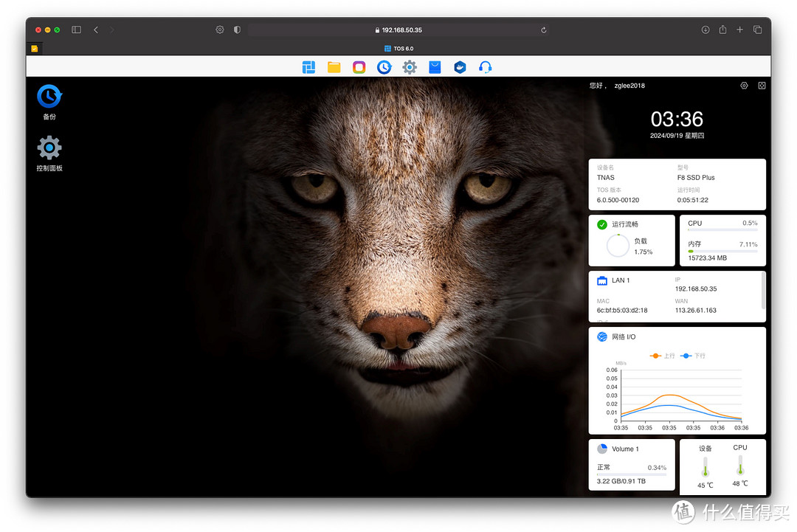797x532 pixels.
Task: Open the App Center shopping bag icon
Action: click(435, 67)
